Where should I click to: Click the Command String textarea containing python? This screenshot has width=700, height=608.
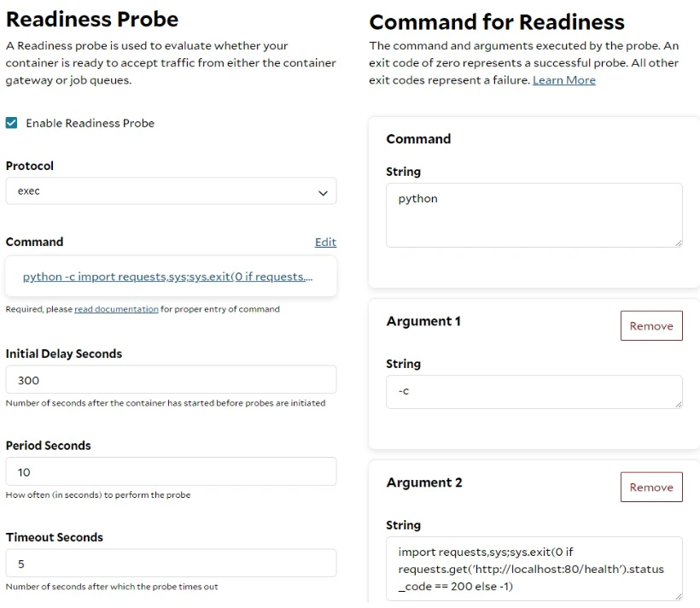534,215
